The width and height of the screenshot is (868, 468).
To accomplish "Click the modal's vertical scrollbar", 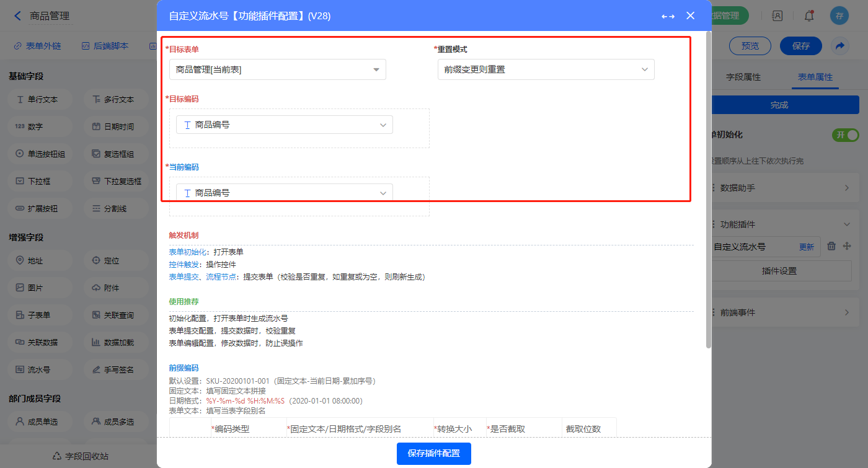I will pos(708,186).
